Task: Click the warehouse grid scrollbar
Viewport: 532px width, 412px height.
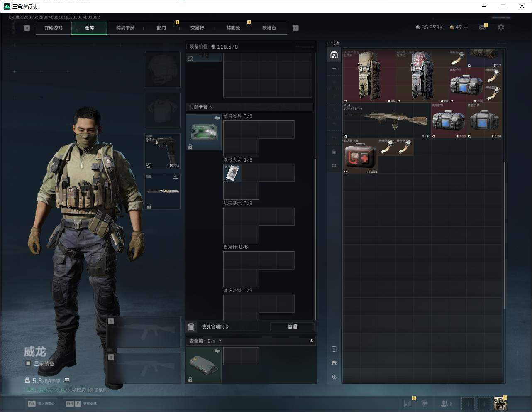Action: click(x=505, y=235)
